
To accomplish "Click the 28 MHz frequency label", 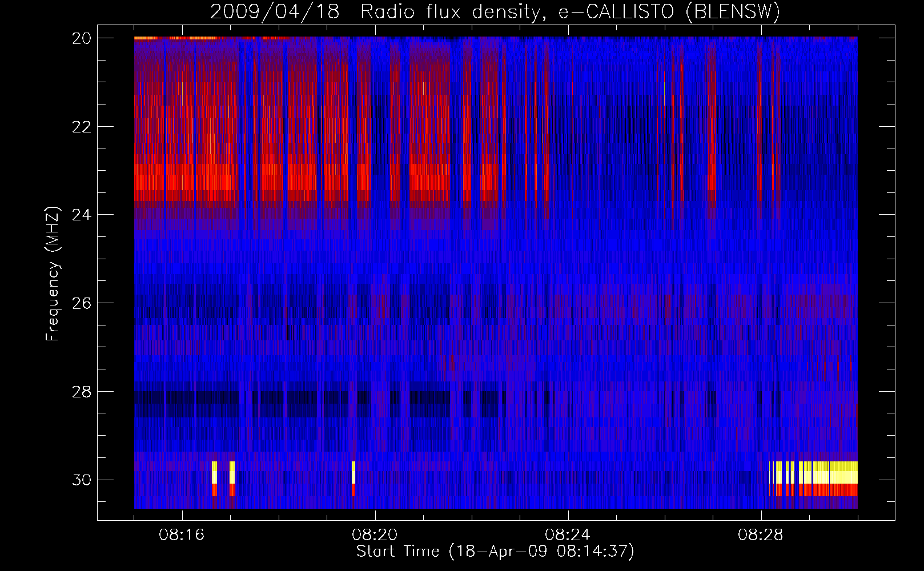I will [x=82, y=392].
